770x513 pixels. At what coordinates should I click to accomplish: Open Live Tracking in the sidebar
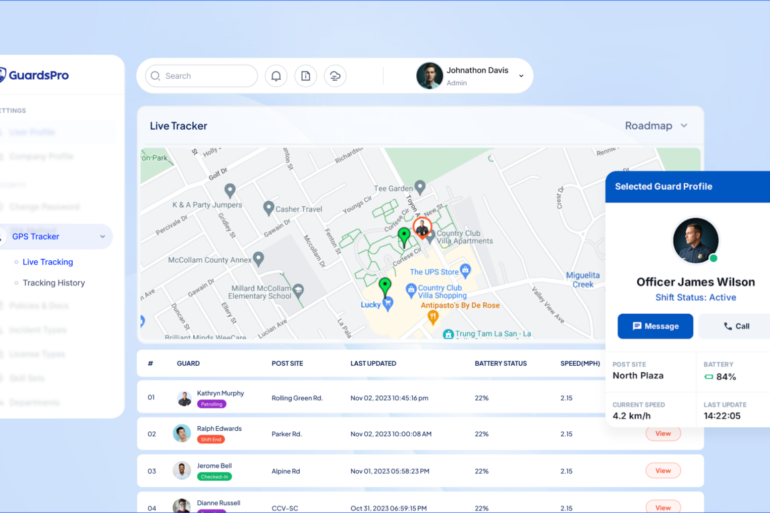pos(48,262)
